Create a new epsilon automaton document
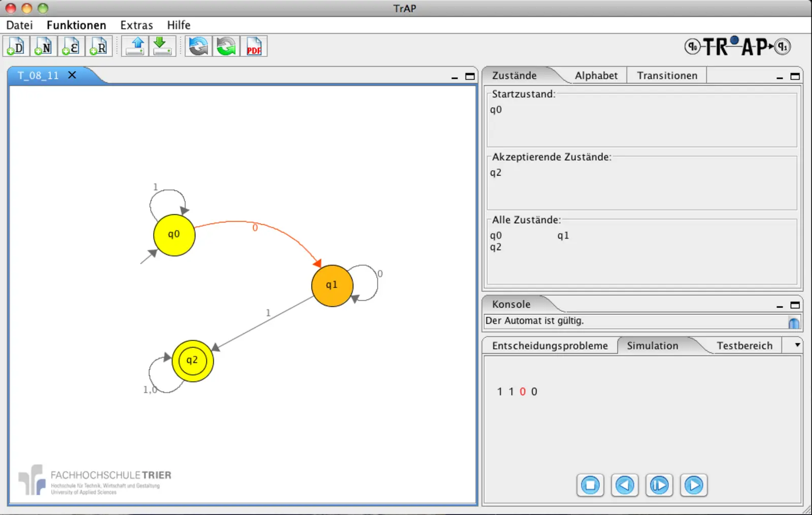Image resolution: width=812 pixels, height=515 pixels. [x=71, y=47]
